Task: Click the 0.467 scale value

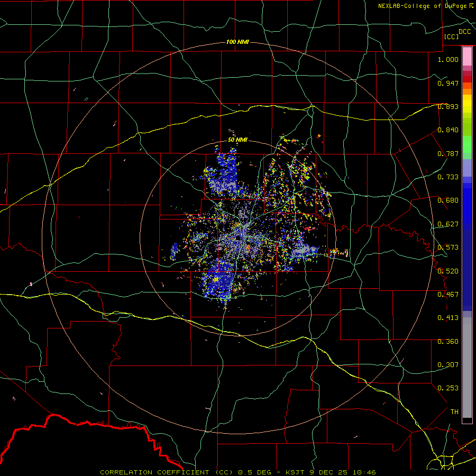Action: 448,295
